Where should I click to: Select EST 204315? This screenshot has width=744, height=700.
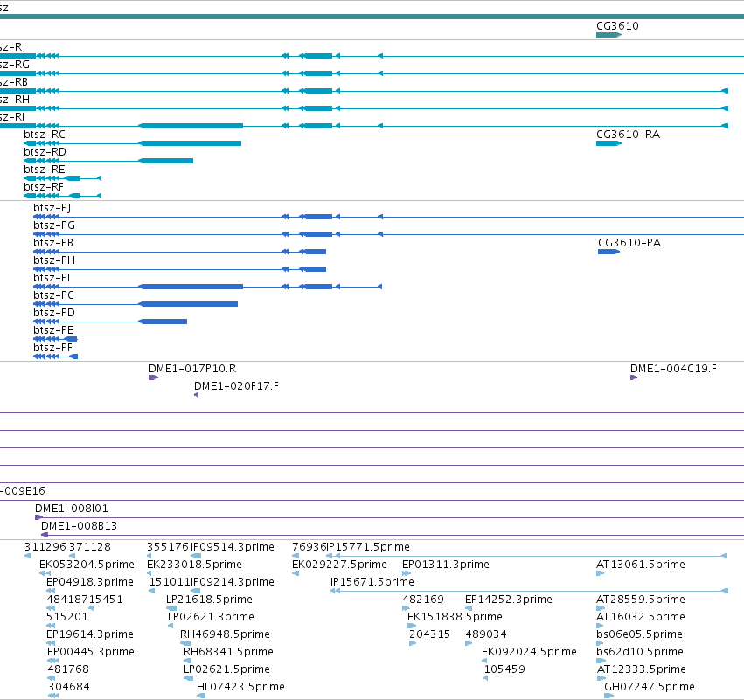coord(429,635)
